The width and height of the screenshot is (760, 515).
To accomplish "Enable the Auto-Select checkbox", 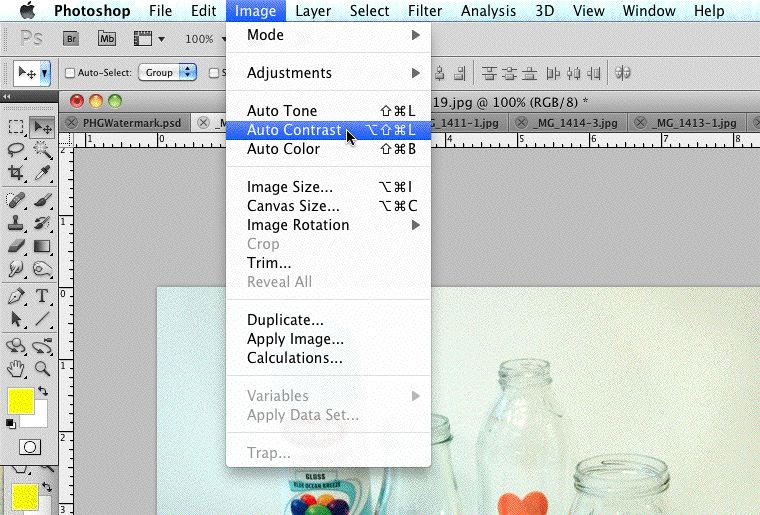I will tap(70, 73).
